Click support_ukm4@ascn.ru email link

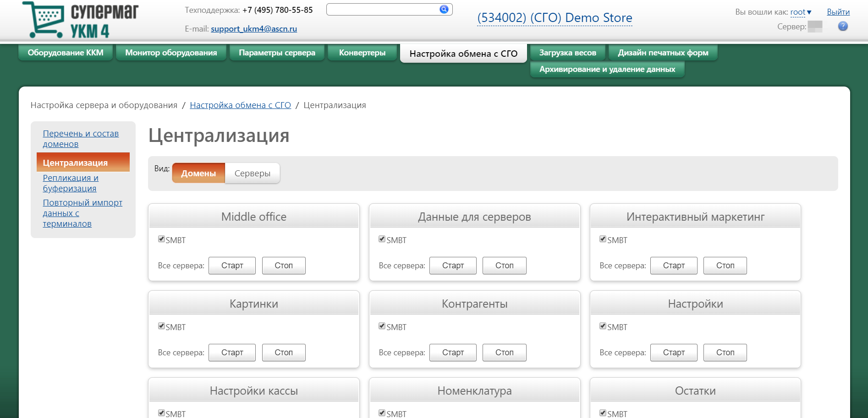(254, 29)
